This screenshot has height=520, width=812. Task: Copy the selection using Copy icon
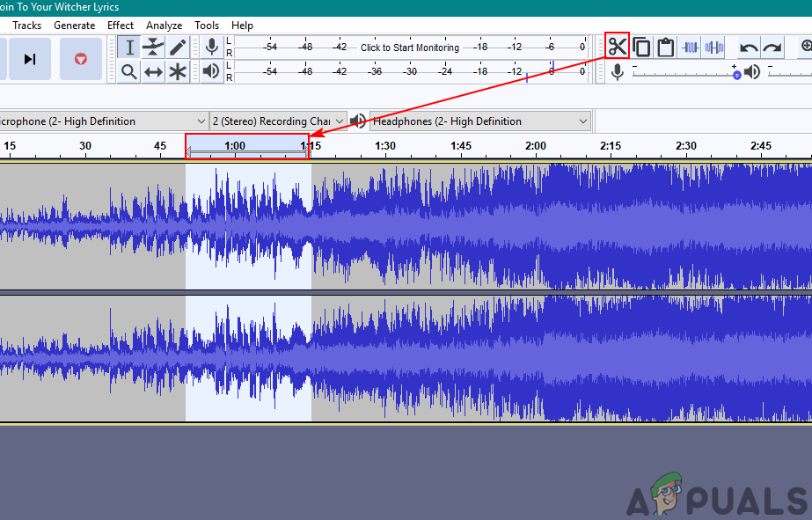[x=641, y=47]
